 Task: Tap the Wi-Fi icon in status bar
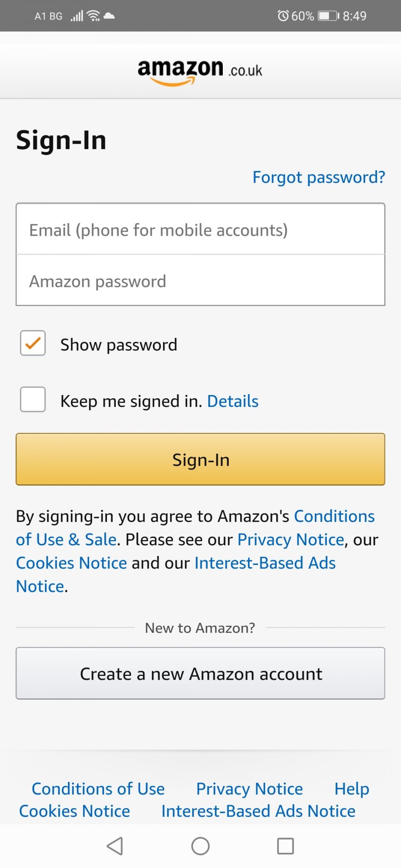(93, 16)
